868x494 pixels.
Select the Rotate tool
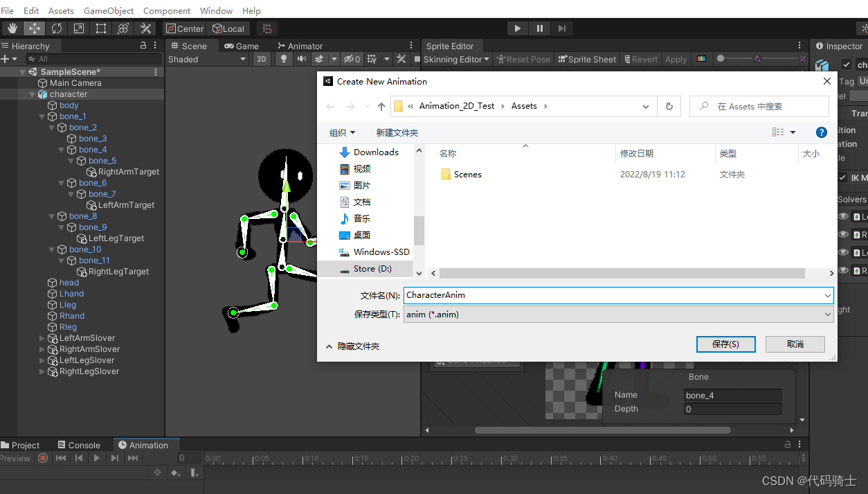pos(57,28)
